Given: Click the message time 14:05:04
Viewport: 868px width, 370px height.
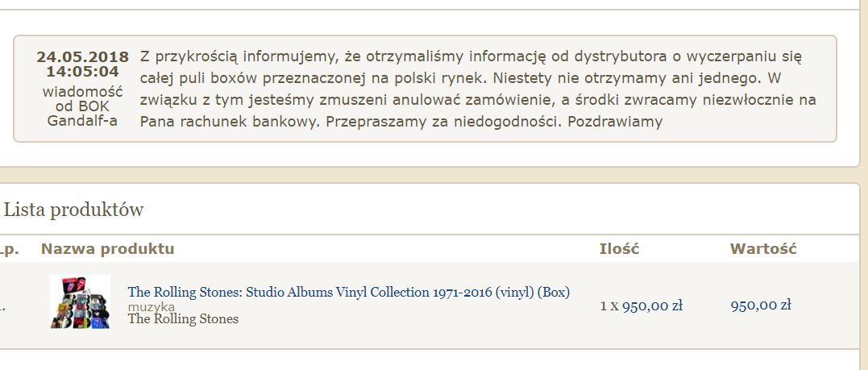Looking at the screenshot, I should (82, 72).
